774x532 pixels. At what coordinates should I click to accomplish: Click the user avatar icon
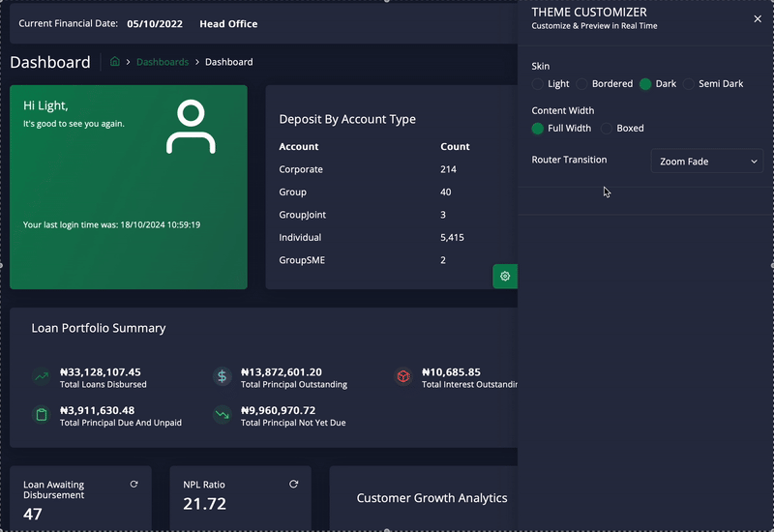point(191,128)
